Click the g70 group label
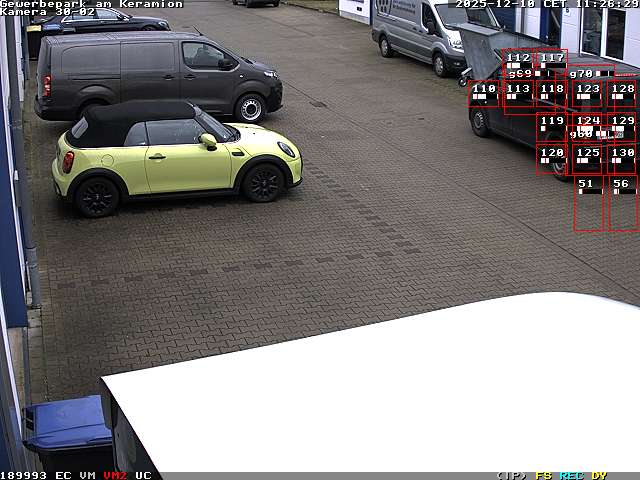 (x=581, y=74)
